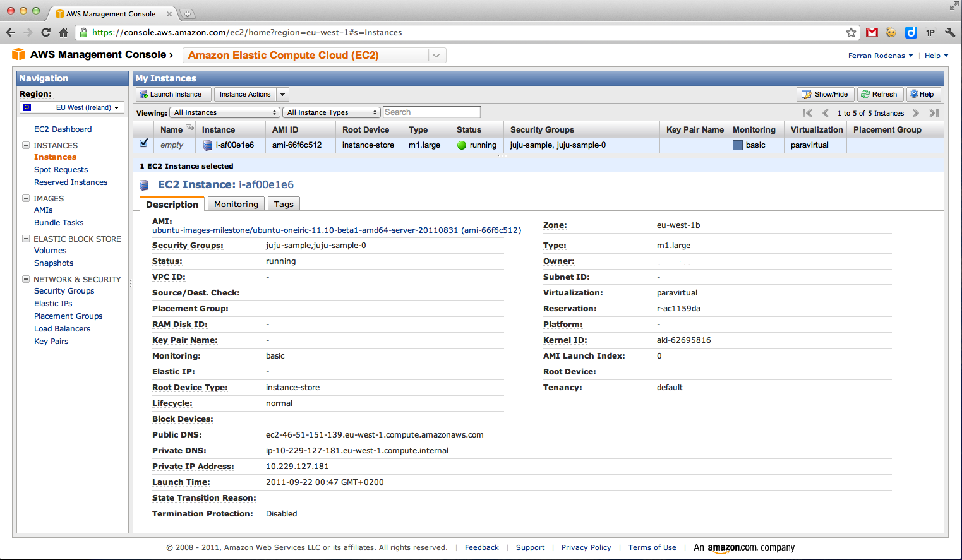
Task: Jump to last page of instances
Action: click(x=934, y=113)
